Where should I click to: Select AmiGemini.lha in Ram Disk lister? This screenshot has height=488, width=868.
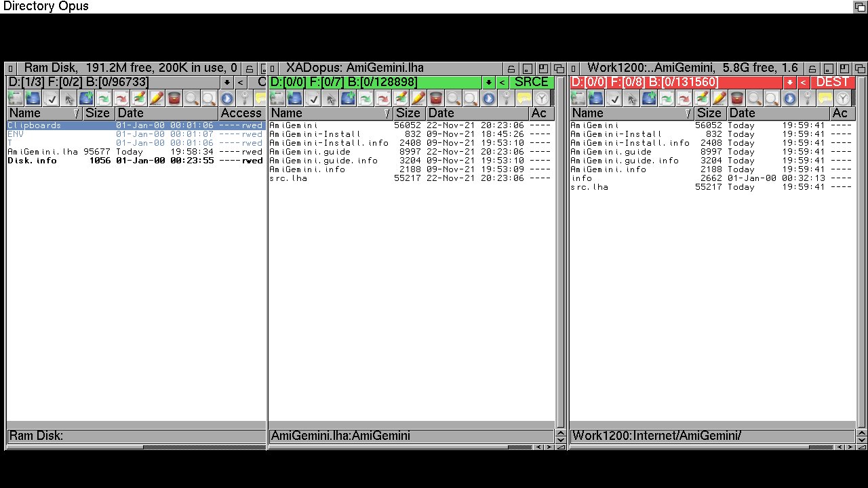click(136, 152)
